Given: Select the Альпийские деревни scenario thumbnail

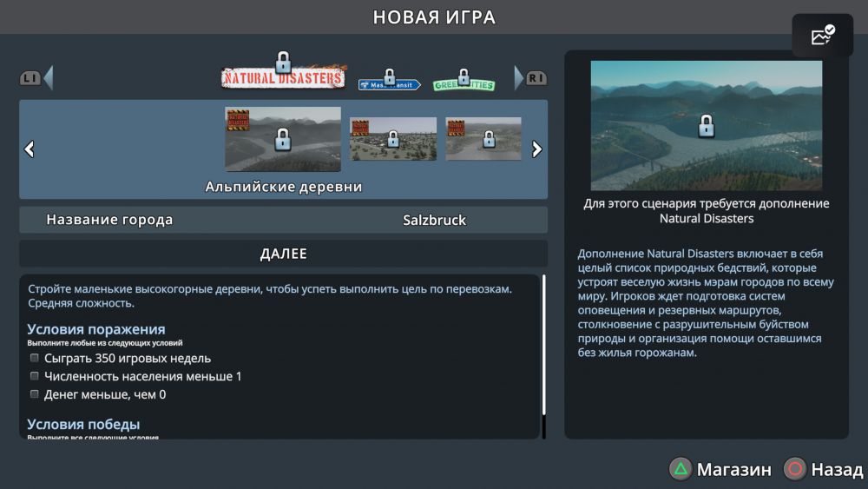Looking at the screenshot, I should coord(283,139).
